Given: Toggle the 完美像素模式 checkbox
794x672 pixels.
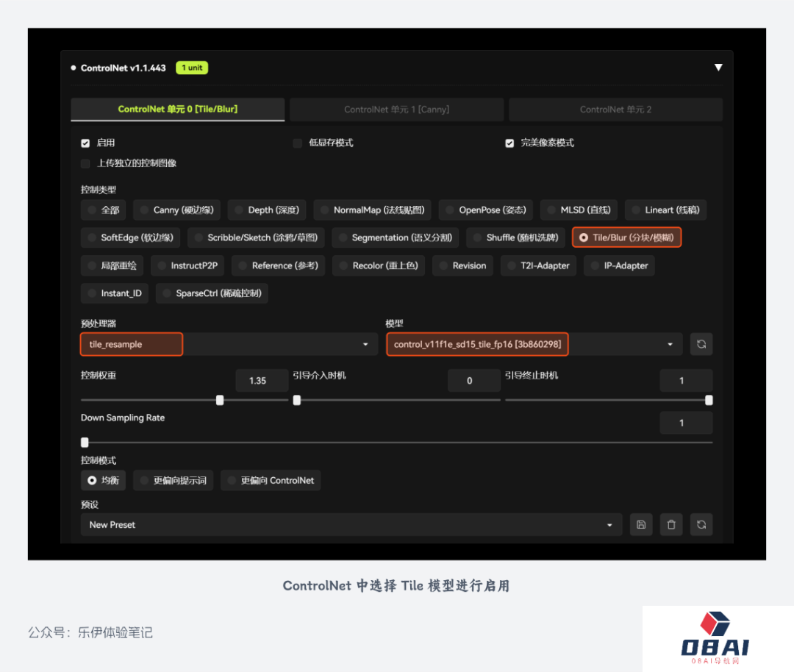Looking at the screenshot, I should click(509, 143).
